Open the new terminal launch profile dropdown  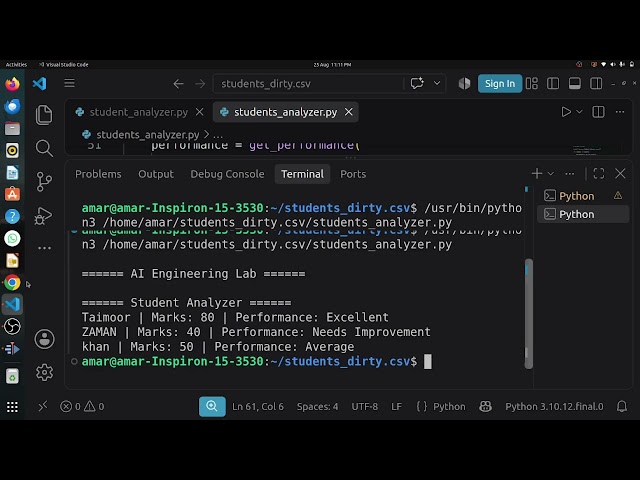pyautogui.click(x=551, y=173)
